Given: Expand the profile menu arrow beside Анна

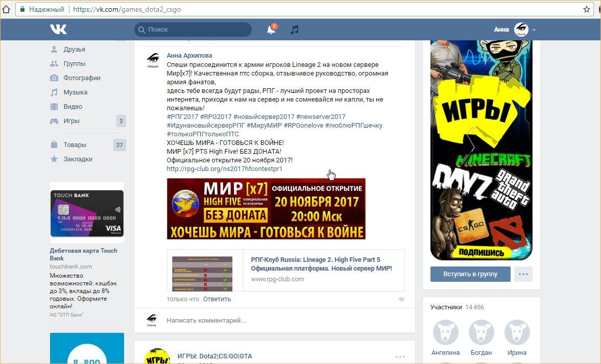Looking at the screenshot, I should click(x=534, y=30).
